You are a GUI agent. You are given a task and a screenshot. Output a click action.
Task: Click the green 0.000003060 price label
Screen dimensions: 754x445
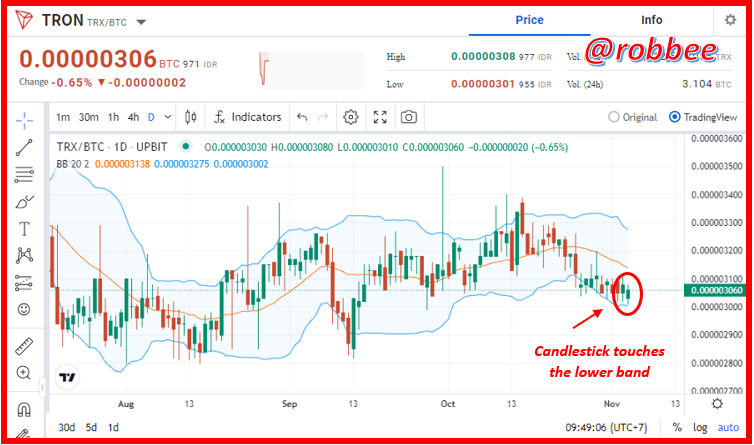coord(717,290)
